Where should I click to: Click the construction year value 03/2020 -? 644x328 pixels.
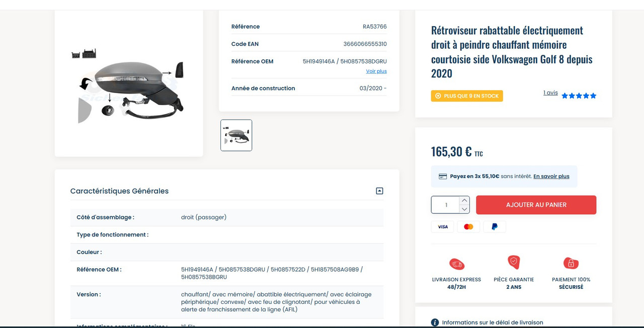coord(373,89)
